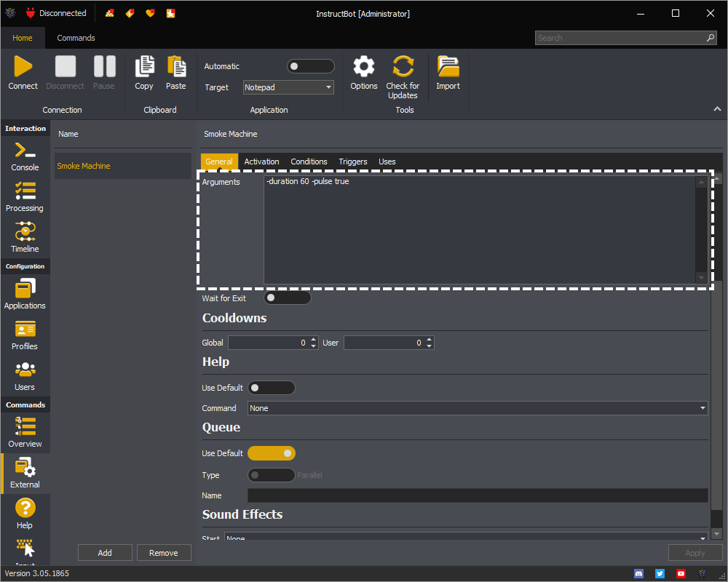Toggle Help Use Default switch
728x582 pixels.
271,388
